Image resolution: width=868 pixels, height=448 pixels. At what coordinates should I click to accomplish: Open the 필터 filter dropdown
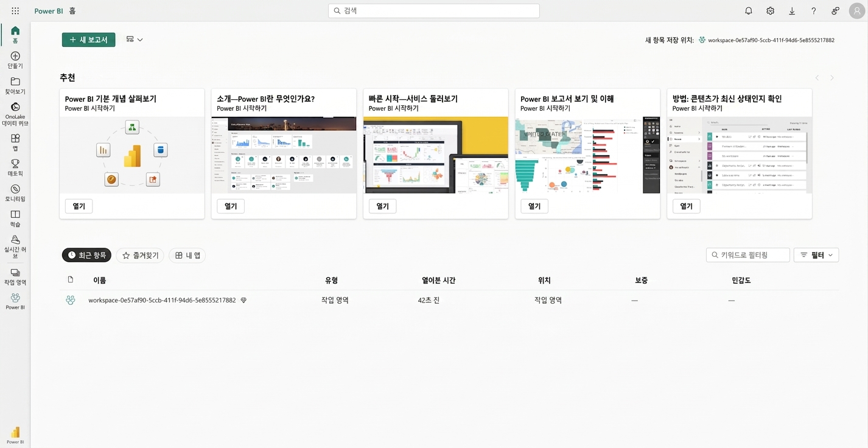tap(816, 255)
